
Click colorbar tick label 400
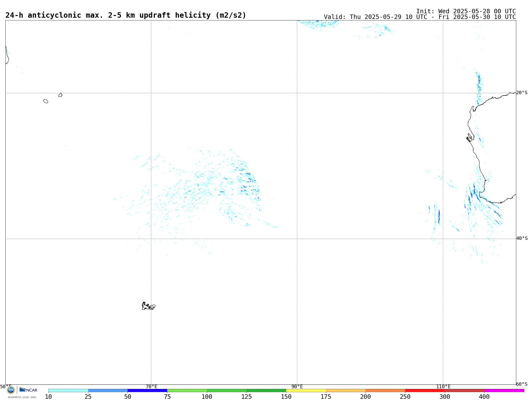pyautogui.click(x=484, y=397)
